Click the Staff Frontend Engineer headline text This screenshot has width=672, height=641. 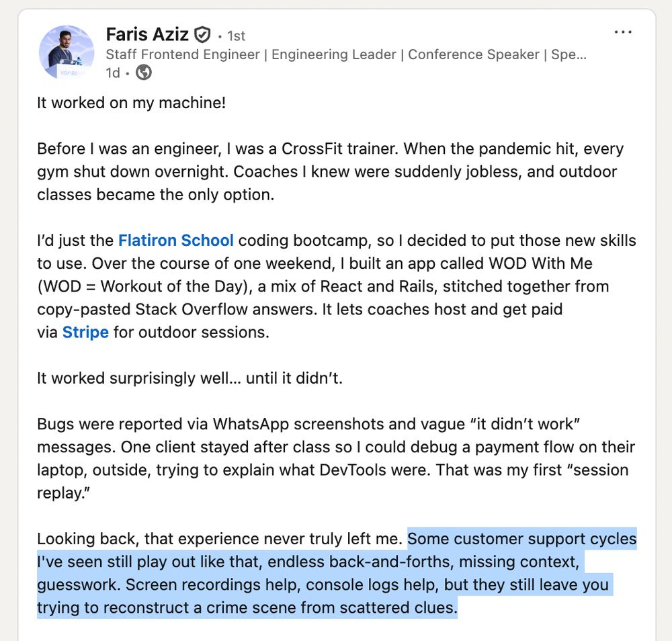(x=183, y=54)
